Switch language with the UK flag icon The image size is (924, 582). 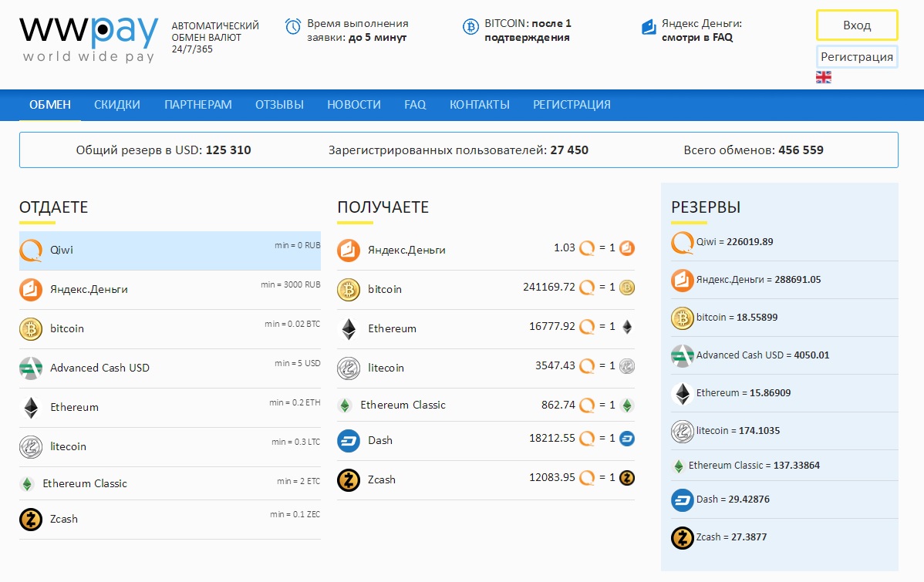coord(823,77)
